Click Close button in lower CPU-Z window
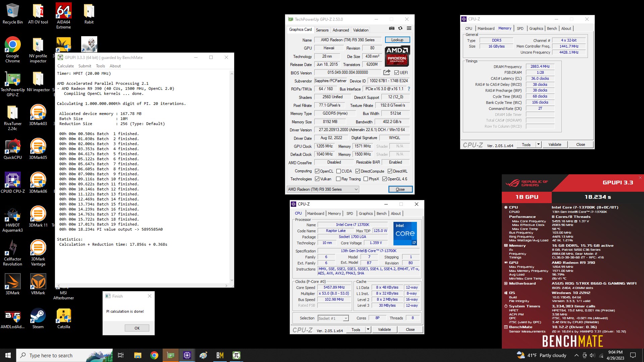 tap(410, 329)
